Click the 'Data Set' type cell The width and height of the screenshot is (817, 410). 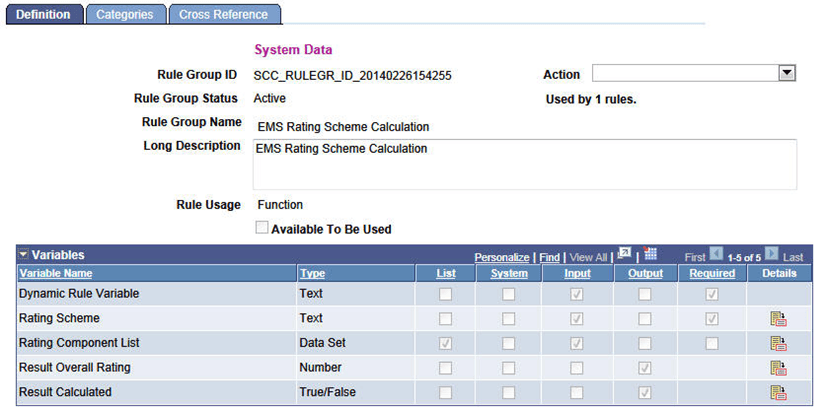[x=323, y=343]
